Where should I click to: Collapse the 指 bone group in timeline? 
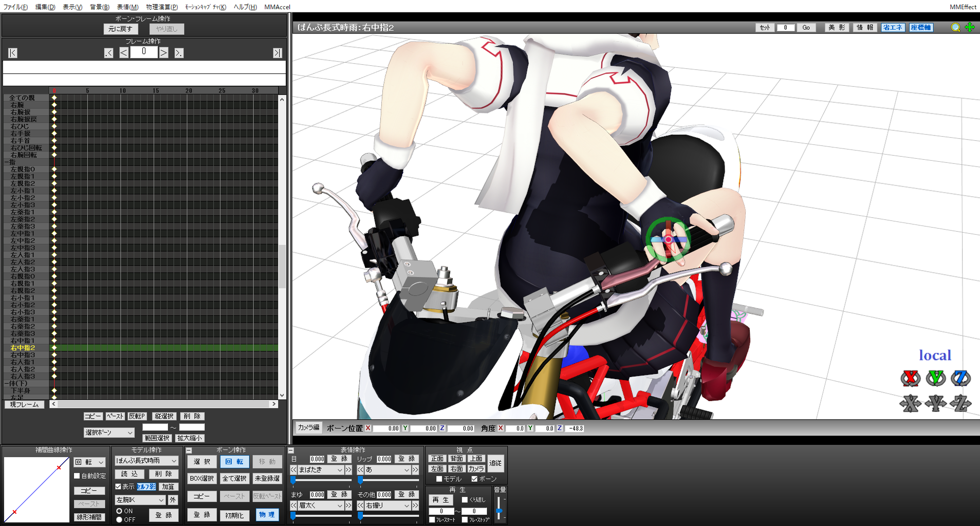(6, 162)
